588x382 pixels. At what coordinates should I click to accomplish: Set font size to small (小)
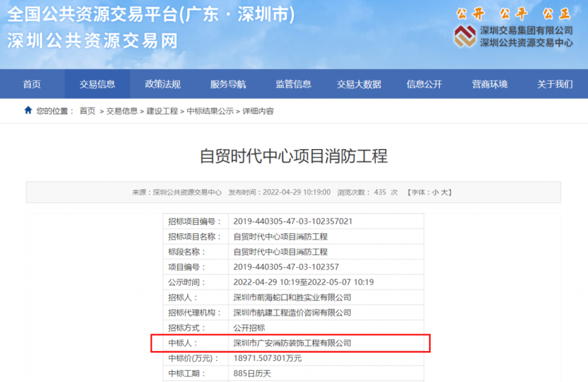[436, 192]
